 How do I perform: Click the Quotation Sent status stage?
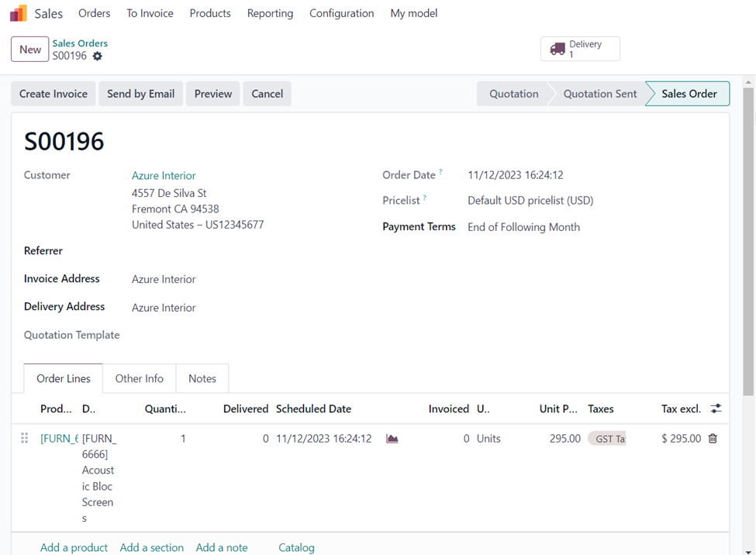599,94
